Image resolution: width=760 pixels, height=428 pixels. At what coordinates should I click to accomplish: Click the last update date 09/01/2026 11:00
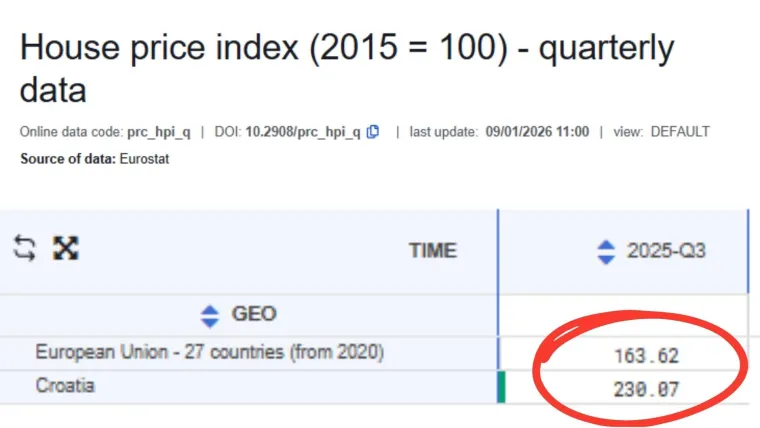point(537,132)
